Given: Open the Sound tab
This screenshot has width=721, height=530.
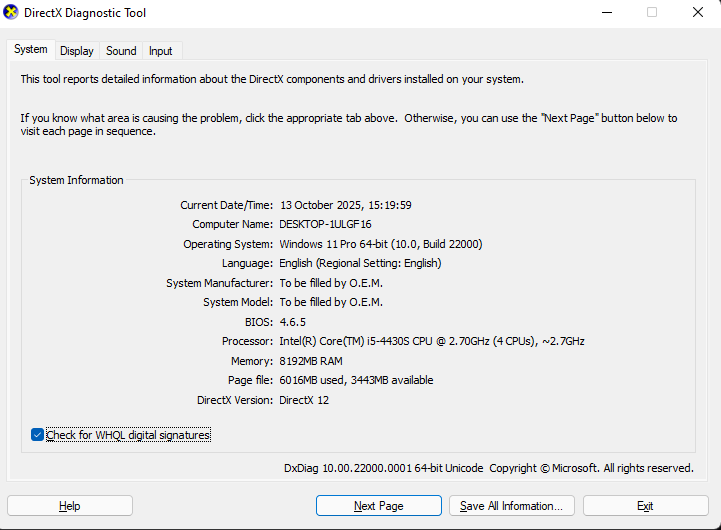Looking at the screenshot, I should 121,51.
